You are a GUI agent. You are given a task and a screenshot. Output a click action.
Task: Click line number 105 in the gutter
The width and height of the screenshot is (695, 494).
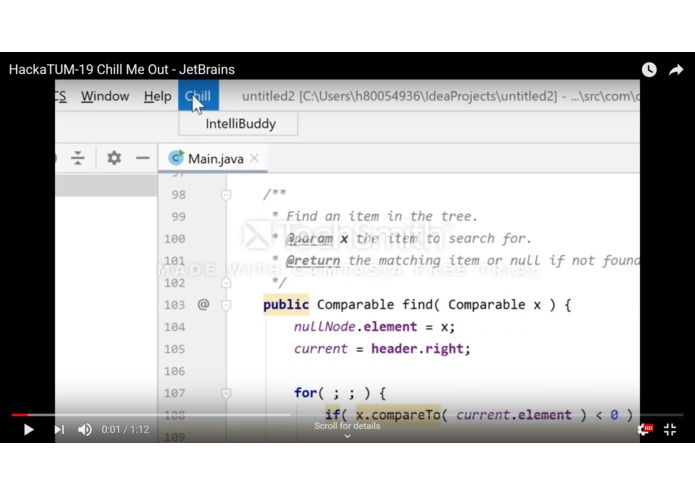(175, 349)
